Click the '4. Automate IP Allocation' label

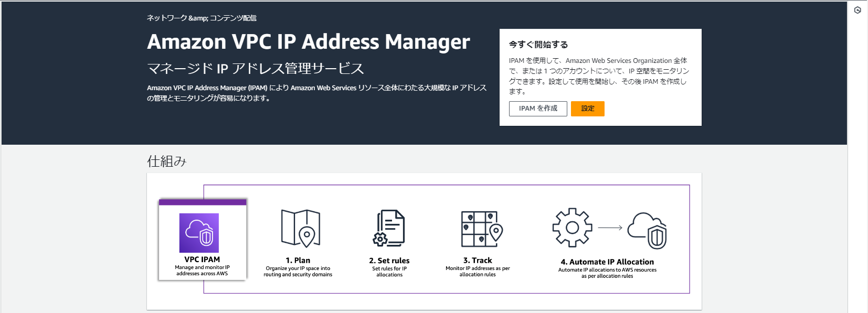(607, 262)
